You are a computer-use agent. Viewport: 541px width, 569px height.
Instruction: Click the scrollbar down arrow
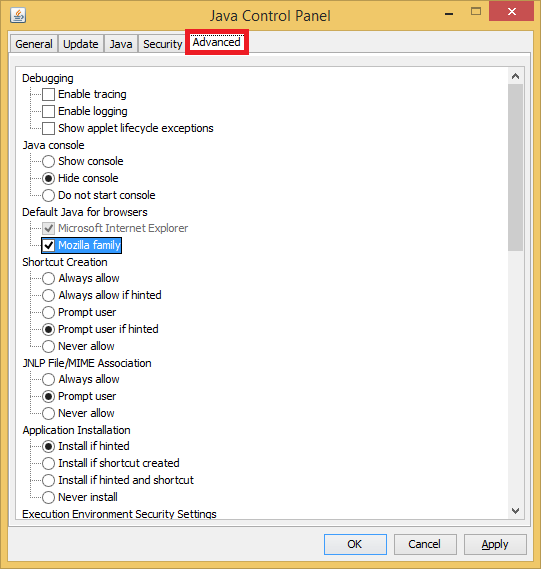[x=515, y=511]
